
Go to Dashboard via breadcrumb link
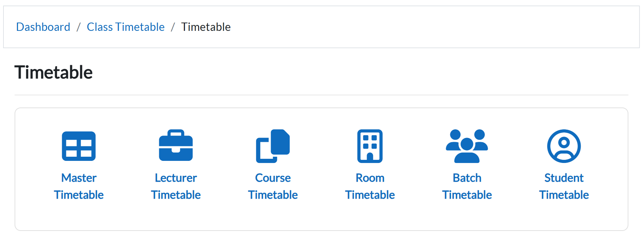tap(43, 27)
